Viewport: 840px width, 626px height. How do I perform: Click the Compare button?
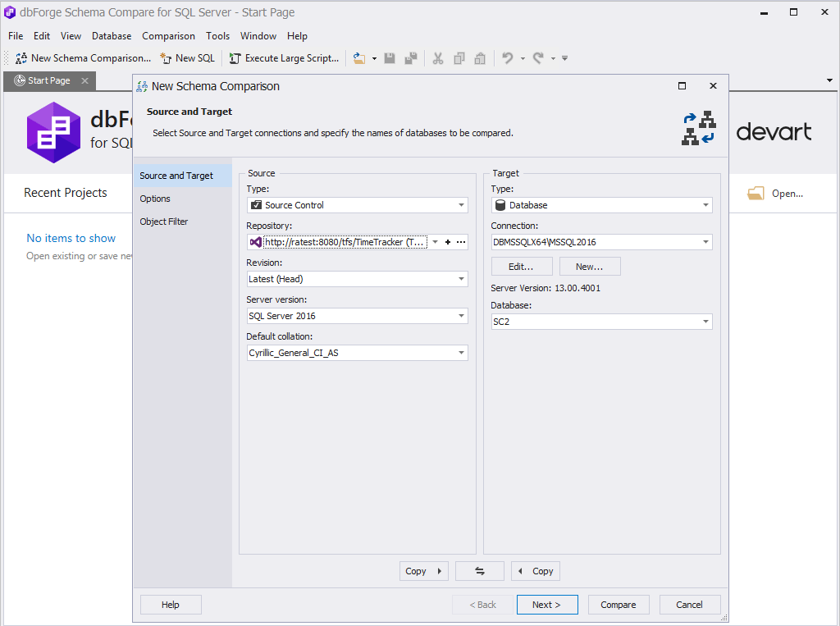619,604
